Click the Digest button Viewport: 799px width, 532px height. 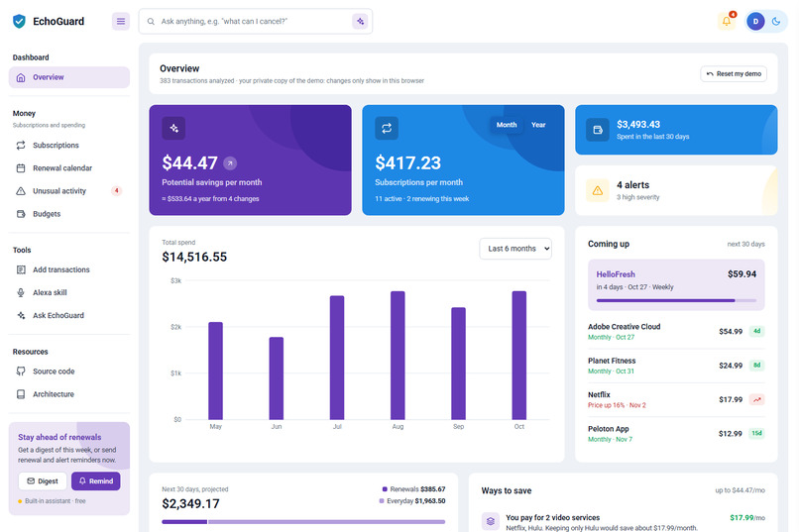point(43,481)
